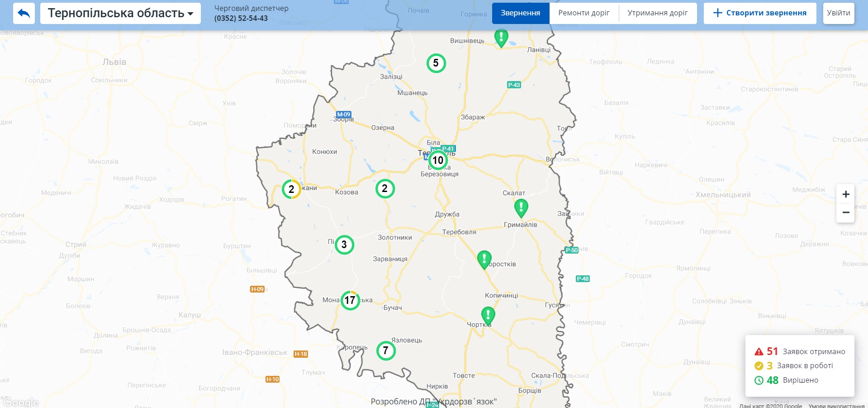
Task: Select the Звернення tab
Action: [x=521, y=13]
